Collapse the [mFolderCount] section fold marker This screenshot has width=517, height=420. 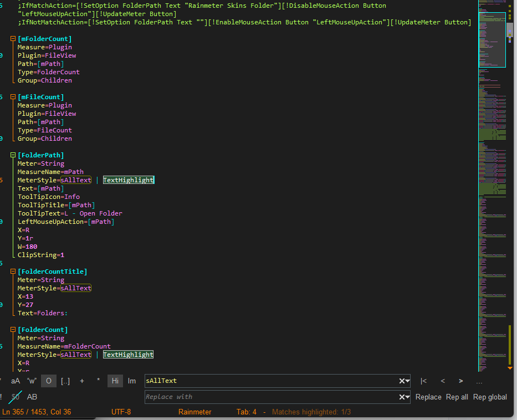tap(13, 39)
